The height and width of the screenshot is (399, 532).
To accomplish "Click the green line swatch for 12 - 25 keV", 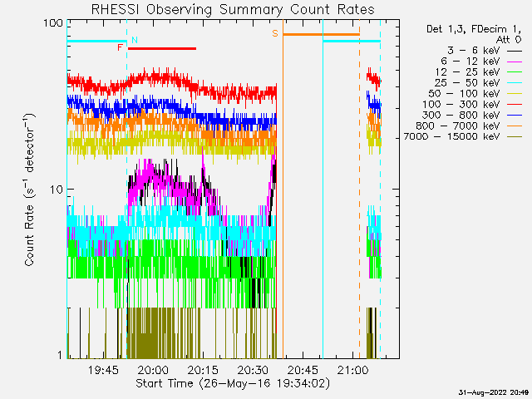I will [x=515, y=72].
